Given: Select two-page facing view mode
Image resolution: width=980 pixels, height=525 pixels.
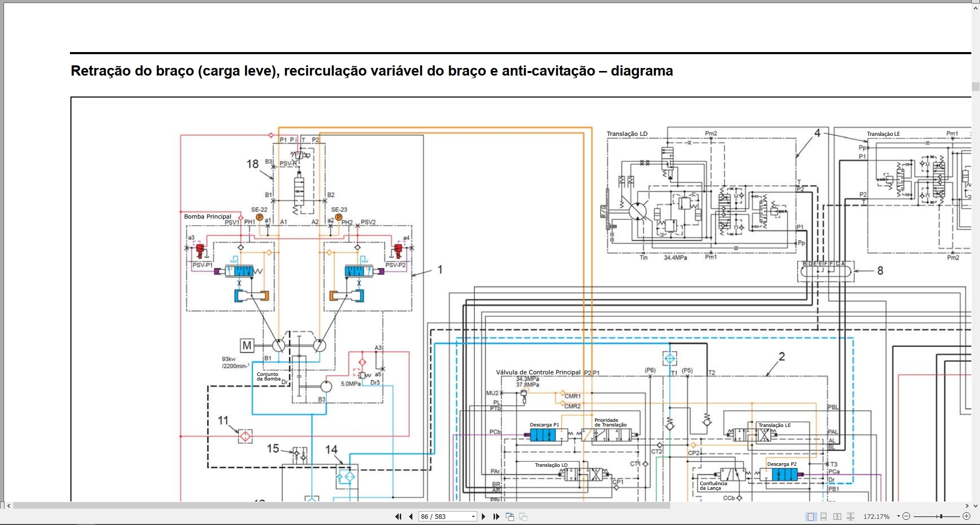Looking at the screenshot, I should (837, 517).
